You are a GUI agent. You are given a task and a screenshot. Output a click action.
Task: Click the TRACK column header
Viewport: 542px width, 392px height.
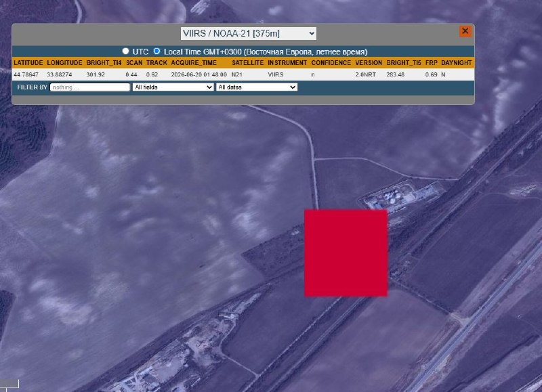point(157,63)
